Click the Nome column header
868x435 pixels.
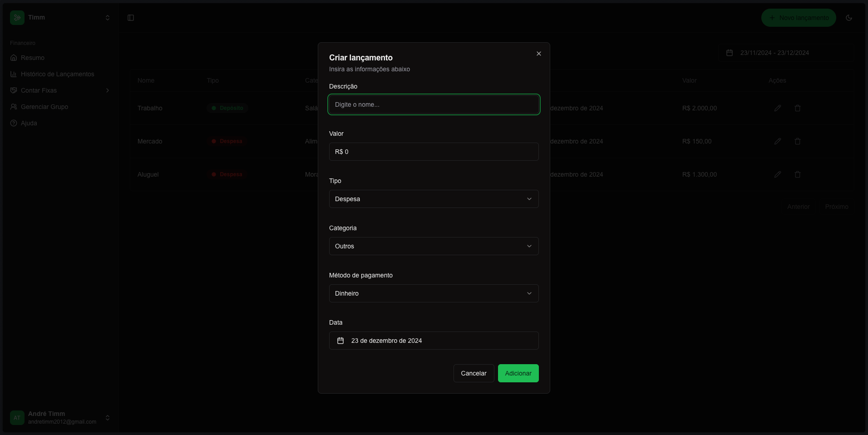coord(146,80)
